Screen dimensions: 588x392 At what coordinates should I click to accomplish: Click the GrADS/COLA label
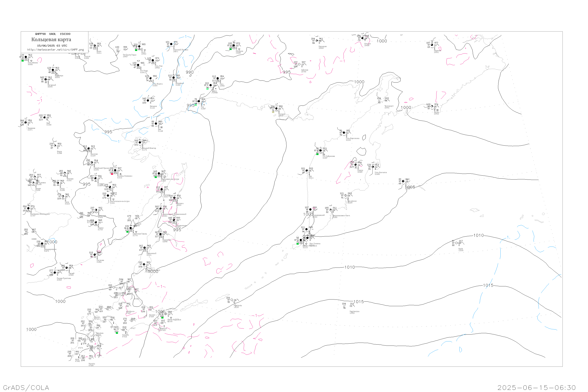[x=26, y=387]
